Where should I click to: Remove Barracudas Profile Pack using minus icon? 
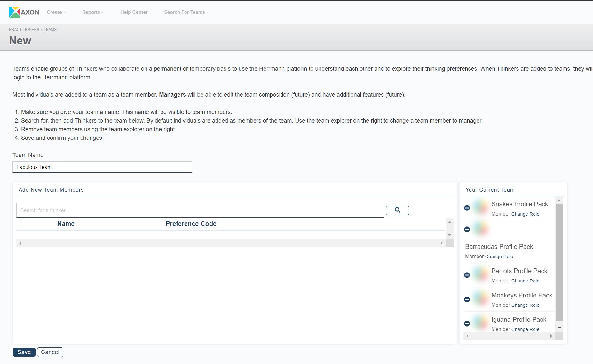coord(467,229)
